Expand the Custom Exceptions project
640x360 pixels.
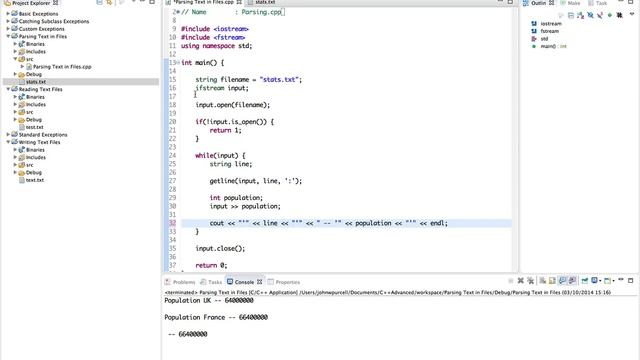click(x=8, y=29)
